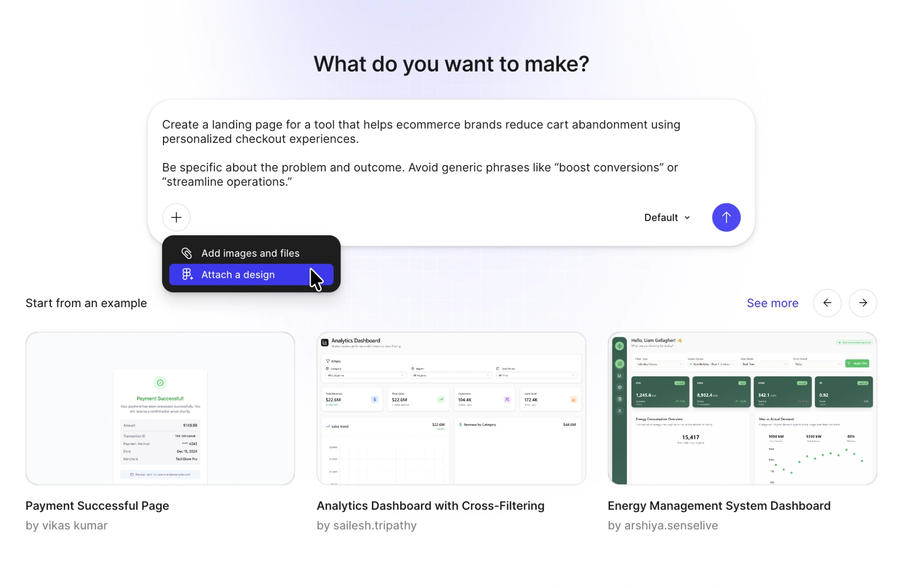The width and height of the screenshot is (910, 588).
Task: Click Energy Management System Dashboard title
Action: click(x=719, y=506)
